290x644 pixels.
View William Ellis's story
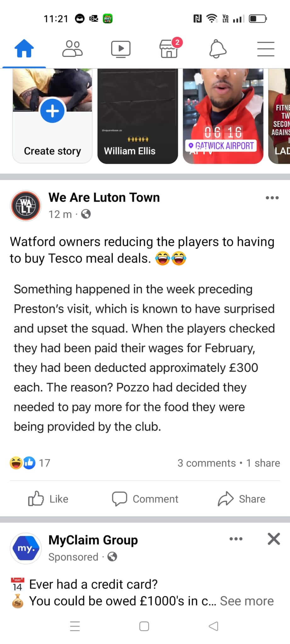click(138, 116)
